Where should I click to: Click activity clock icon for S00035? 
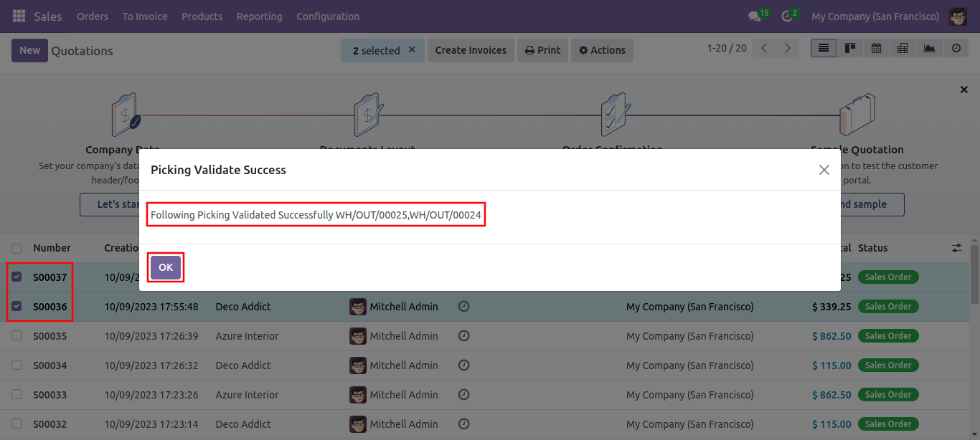pos(464,336)
